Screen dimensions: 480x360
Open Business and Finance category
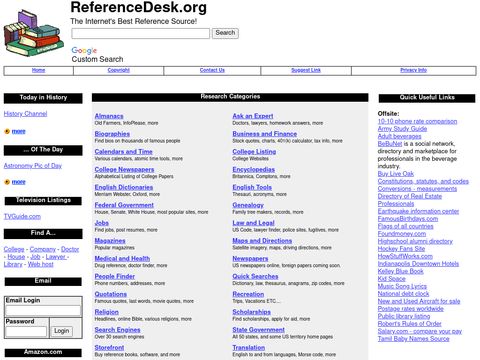pos(265,134)
